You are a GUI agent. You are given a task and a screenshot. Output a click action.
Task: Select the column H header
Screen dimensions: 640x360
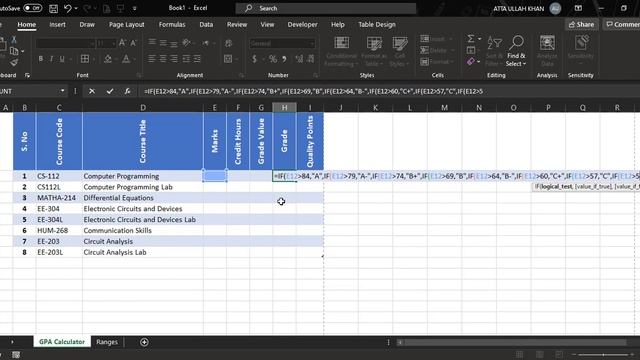[284, 107]
